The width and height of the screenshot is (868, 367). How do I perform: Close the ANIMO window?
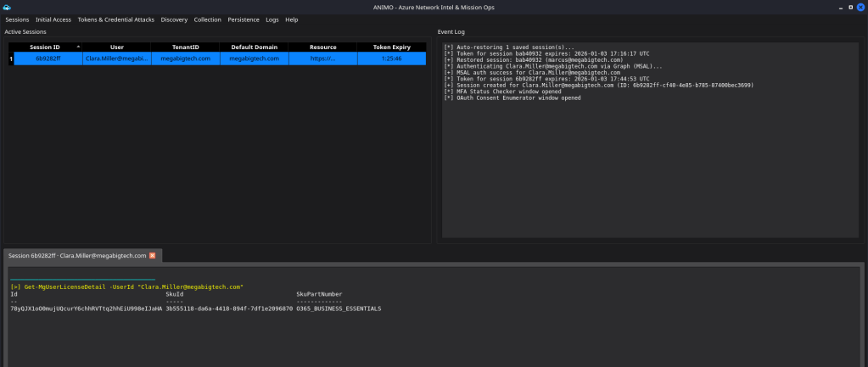coord(860,7)
